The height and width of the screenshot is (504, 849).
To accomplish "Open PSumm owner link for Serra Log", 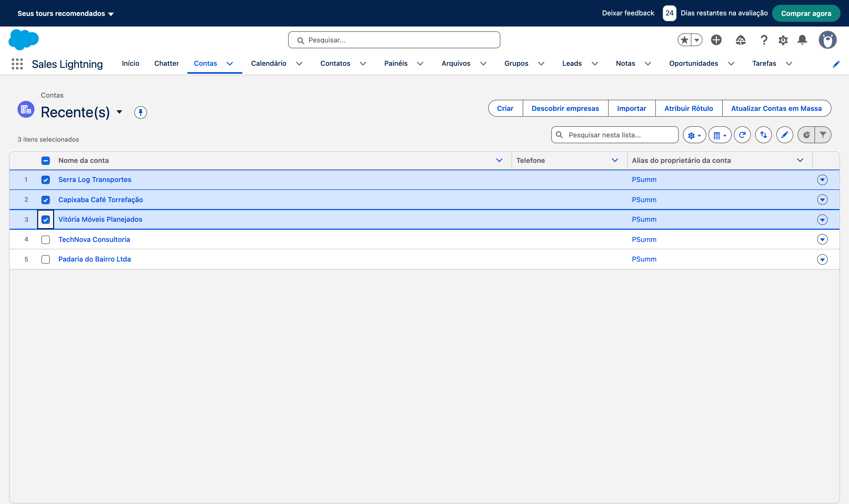I will 644,180.
